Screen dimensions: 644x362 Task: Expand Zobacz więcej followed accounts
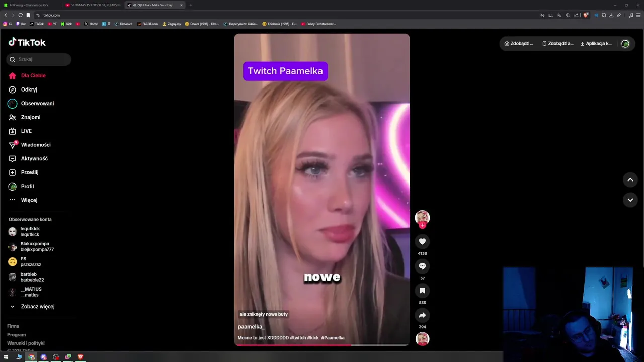(x=32, y=307)
